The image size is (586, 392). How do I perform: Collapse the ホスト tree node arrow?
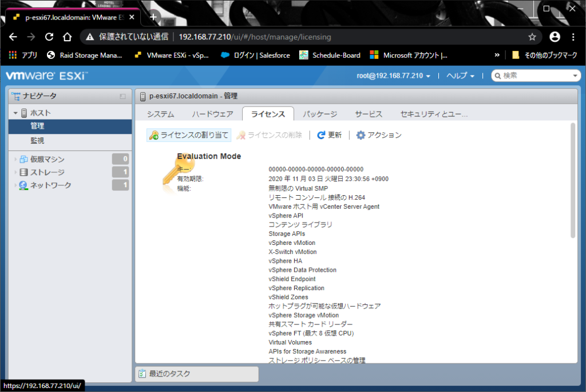[x=15, y=113]
